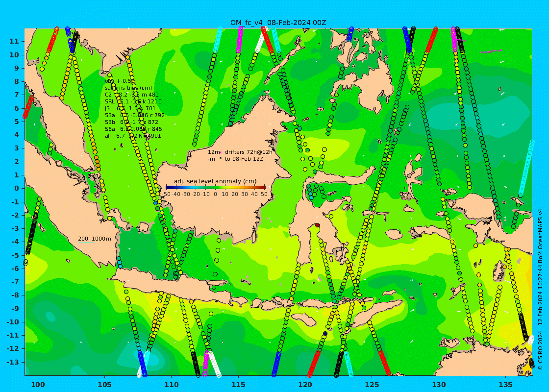Click the '200 1000m' bathymetry contour label
Viewport: 549px width, 392px height.
point(95,239)
